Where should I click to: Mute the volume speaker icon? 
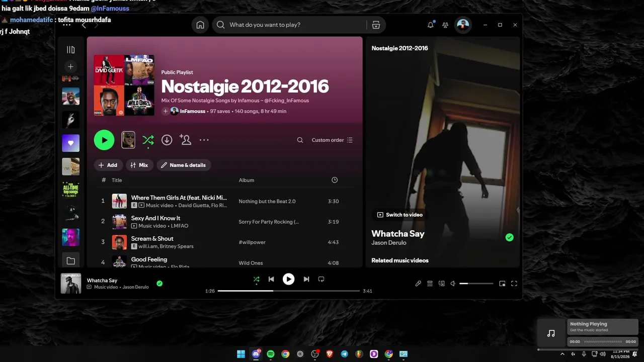point(453,284)
